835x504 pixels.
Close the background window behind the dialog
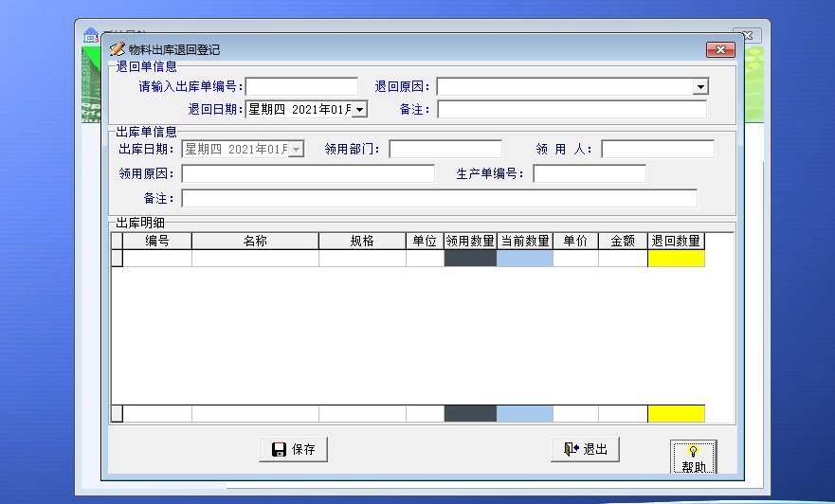click(x=747, y=36)
